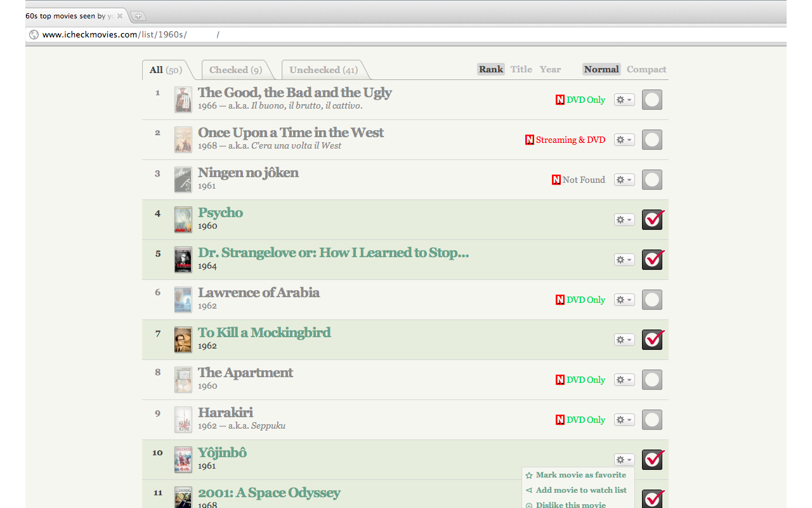812x508 pixels.
Task: Open the Dr. Strangelove poster thumbnail
Action: (x=183, y=260)
